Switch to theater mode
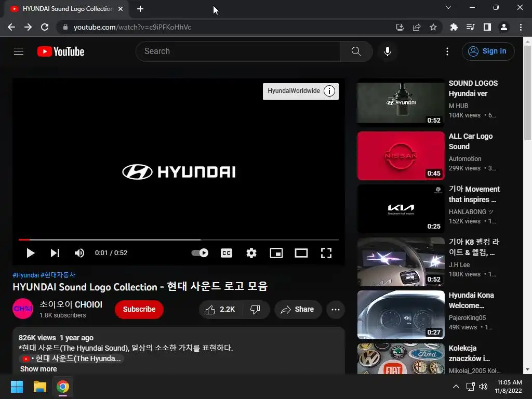 point(301,253)
